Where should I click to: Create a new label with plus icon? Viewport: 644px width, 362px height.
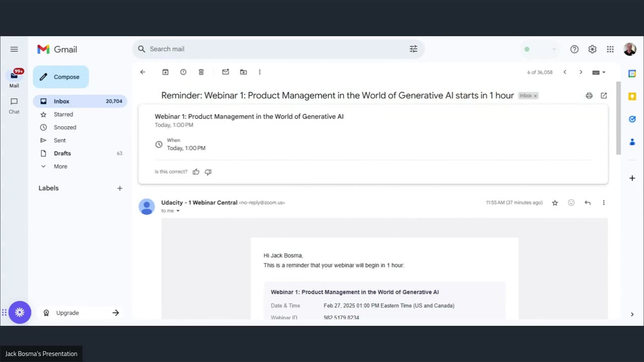[x=120, y=188]
